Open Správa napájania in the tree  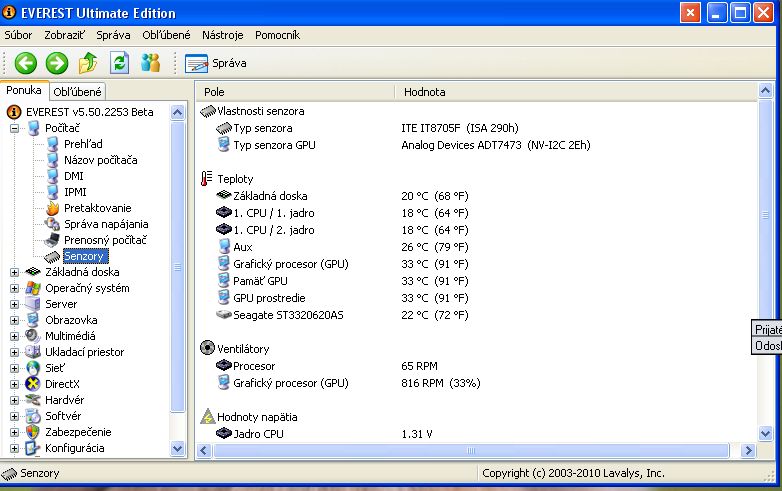(106, 224)
